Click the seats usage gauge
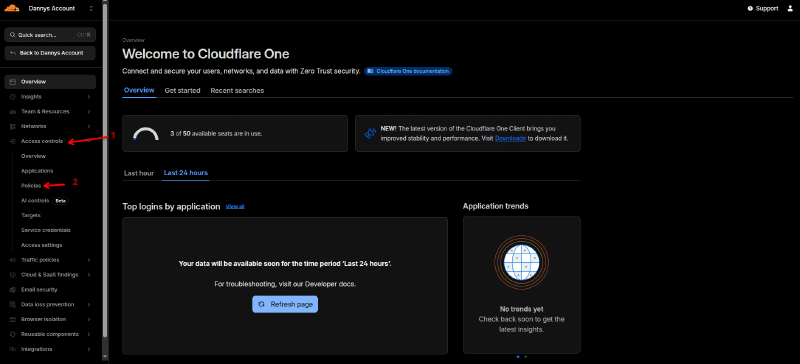This screenshot has height=364, width=800. coord(146,133)
